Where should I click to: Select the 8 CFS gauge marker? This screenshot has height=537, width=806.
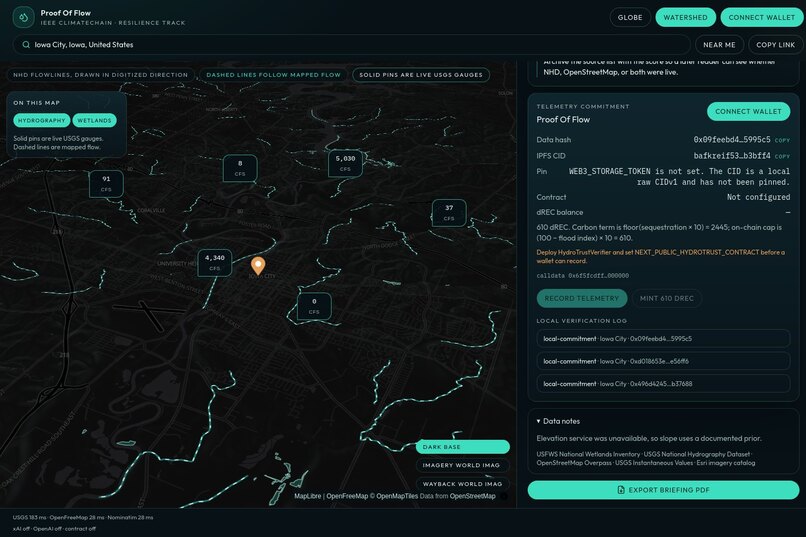240,168
